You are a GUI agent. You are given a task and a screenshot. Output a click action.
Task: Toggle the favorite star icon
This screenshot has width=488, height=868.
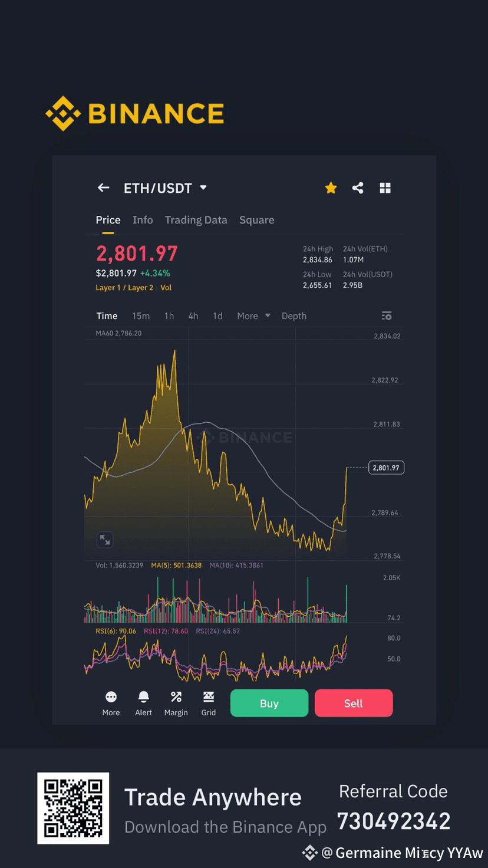point(331,188)
